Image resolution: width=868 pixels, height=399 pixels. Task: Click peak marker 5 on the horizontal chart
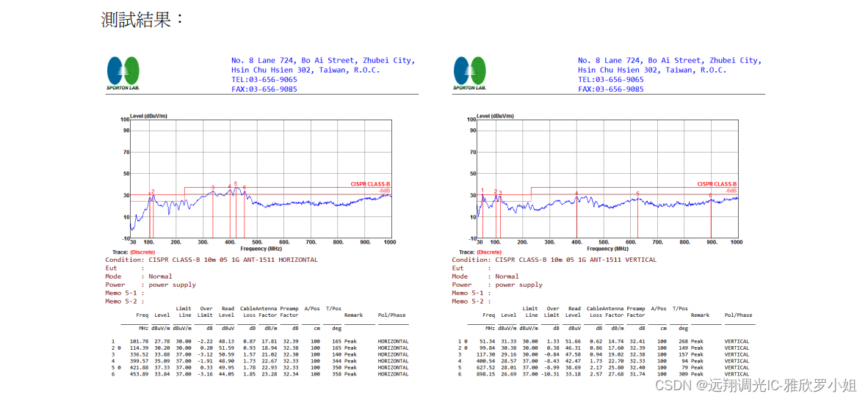click(x=235, y=183)
